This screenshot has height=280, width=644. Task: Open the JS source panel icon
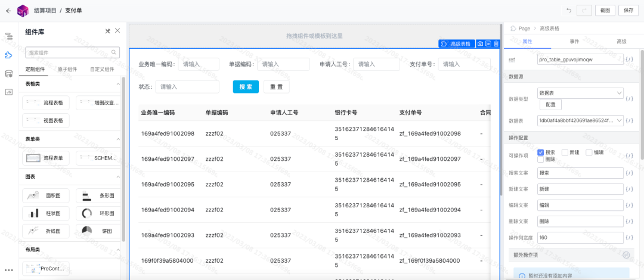(8, 92)
